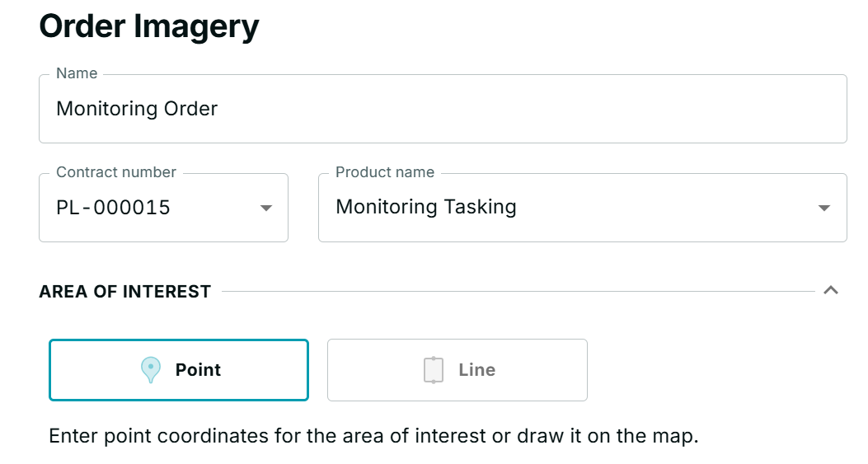Open the Product name dropdown arrow

[x=823, y=208]
